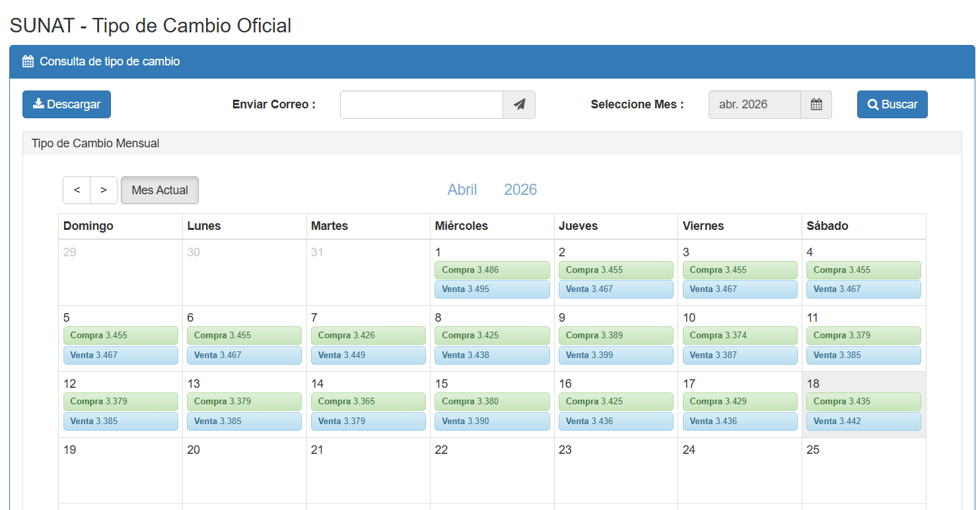Click the paper plane send email icon
980x510 pixels.
pos(519,104)
